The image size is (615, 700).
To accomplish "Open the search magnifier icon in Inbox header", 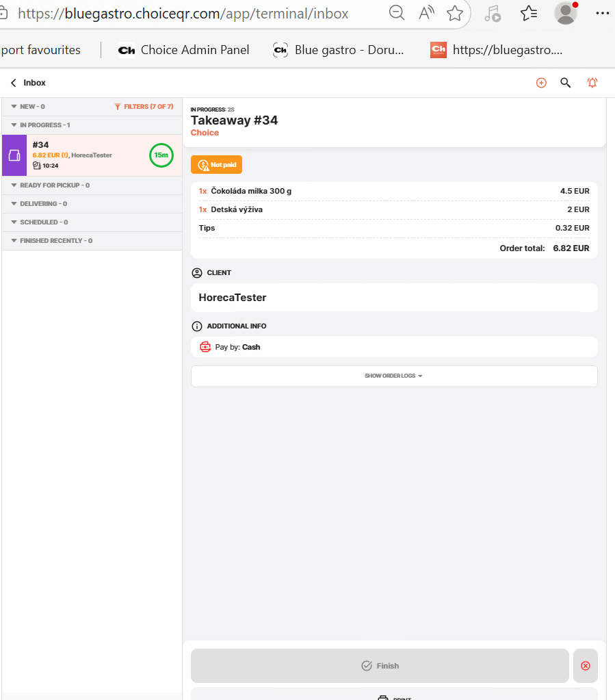I will [x=566, y=83].
